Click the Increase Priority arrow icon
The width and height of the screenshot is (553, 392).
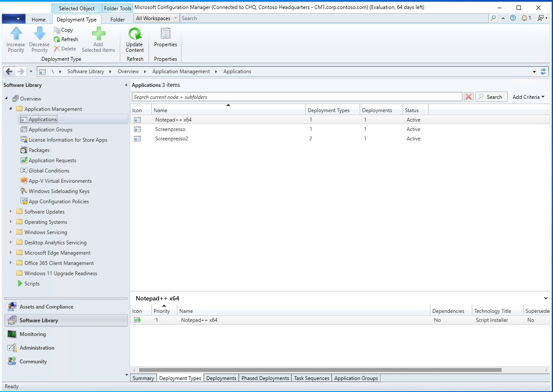(x=16, y=33)
